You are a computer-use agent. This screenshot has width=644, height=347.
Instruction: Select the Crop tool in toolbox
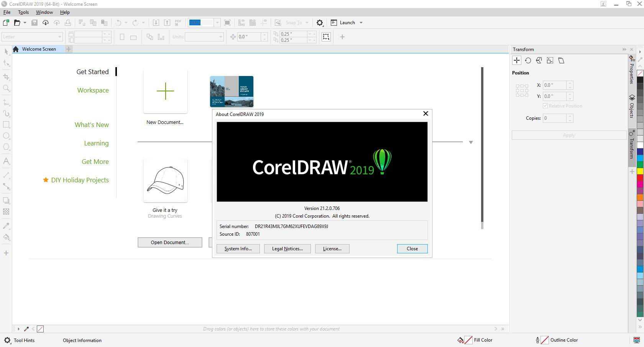coord(6,77)
